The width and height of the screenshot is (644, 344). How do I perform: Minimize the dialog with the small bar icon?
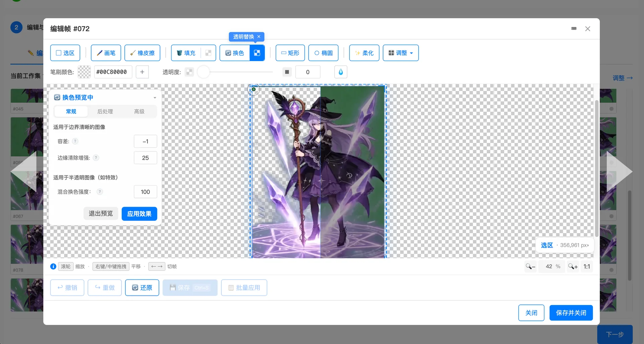point(574,29)
